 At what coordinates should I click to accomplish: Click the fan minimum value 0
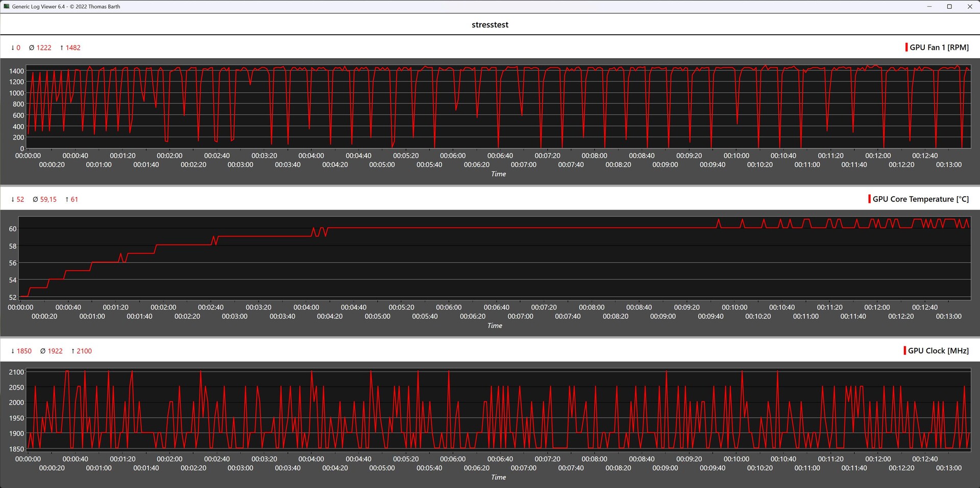click(18, 48)
